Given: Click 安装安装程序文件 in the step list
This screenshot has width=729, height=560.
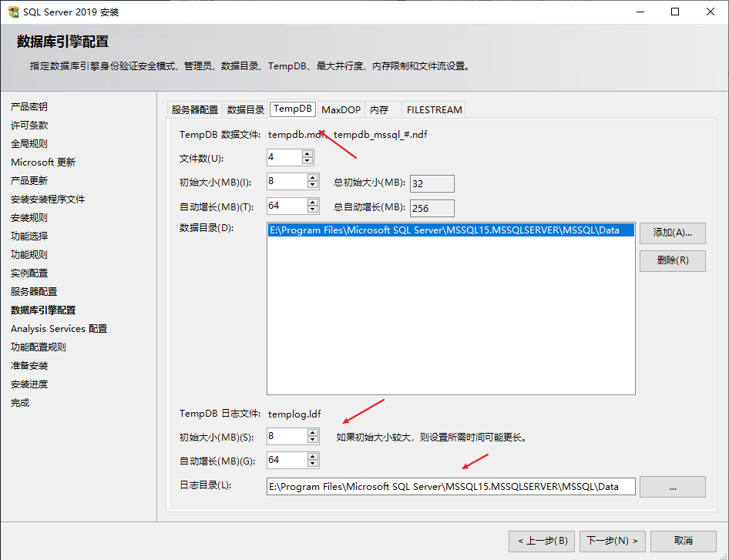Looking at the screenshot, I should (48, 200).
